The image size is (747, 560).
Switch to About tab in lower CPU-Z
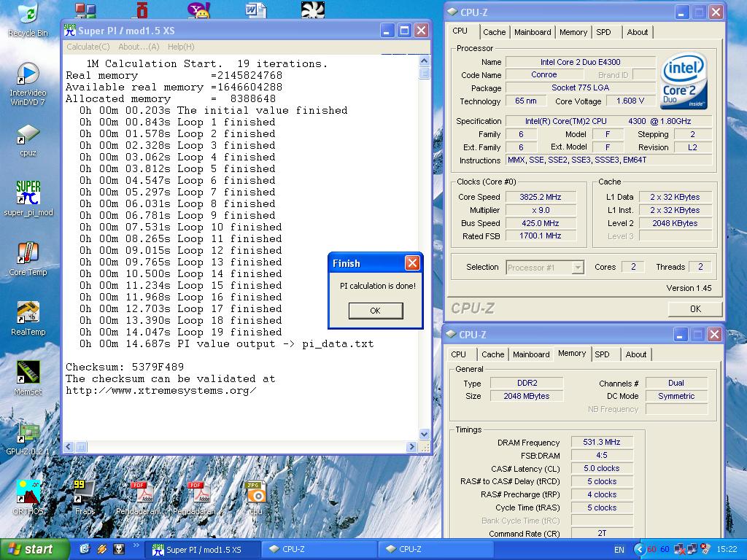(x=636, y=355)
